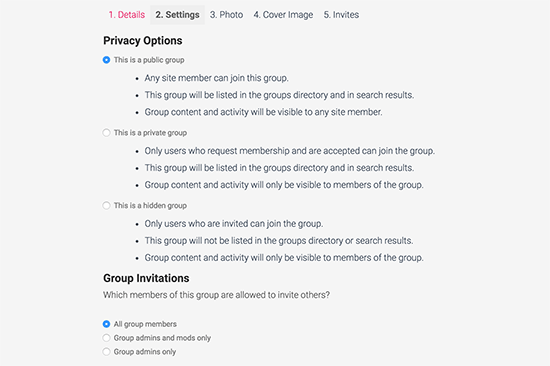The height and width of the screenshot is (366, 550).
Task: Choose Group admins and mods only option
Action: point(106,338)
